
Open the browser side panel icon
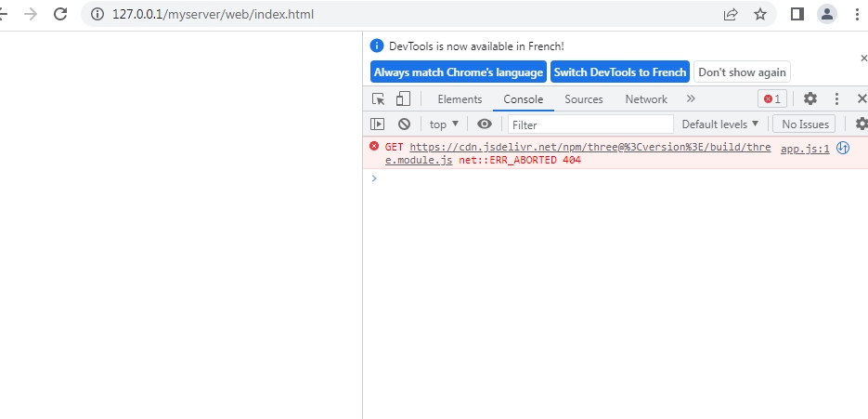click(x=797, y=14)
